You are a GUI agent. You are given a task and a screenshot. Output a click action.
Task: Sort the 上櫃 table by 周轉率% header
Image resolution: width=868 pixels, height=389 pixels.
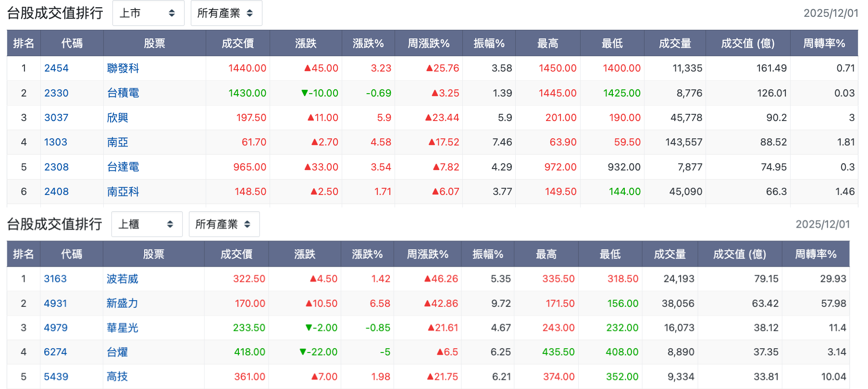(x=816, y=254)
